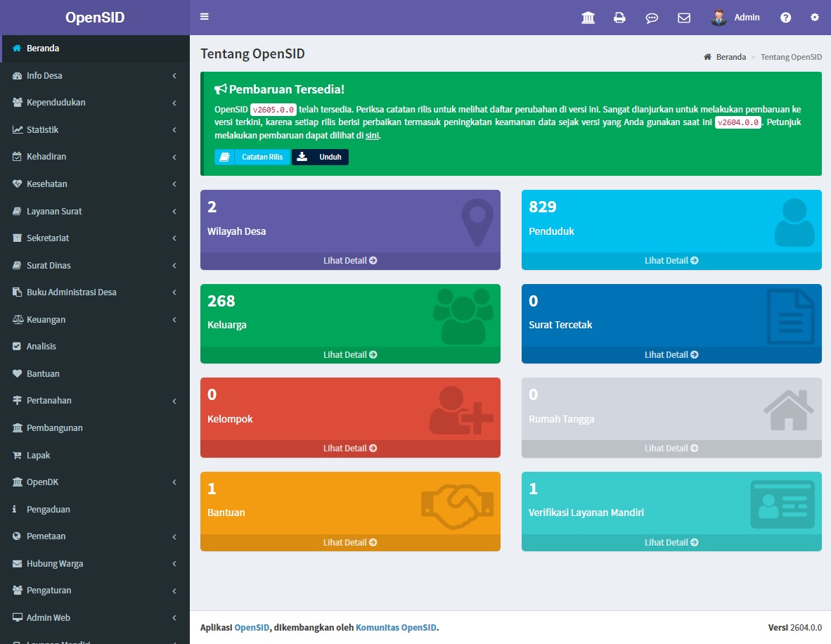The height and width of the screenshot is (644, 831).
Task: Click the Beranda home icon in sidebar
Action: [x=16, y=49]
